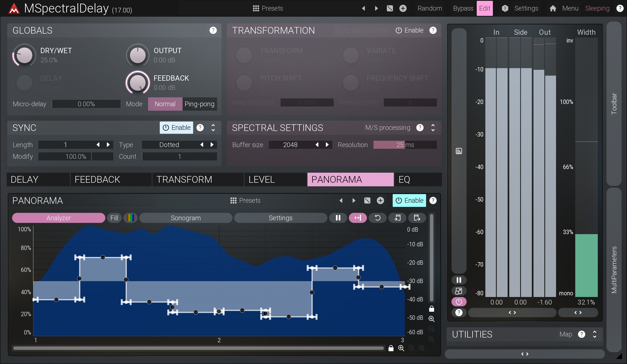Select Ping-pong mode

pyautogui.click(x=199, y=104)
